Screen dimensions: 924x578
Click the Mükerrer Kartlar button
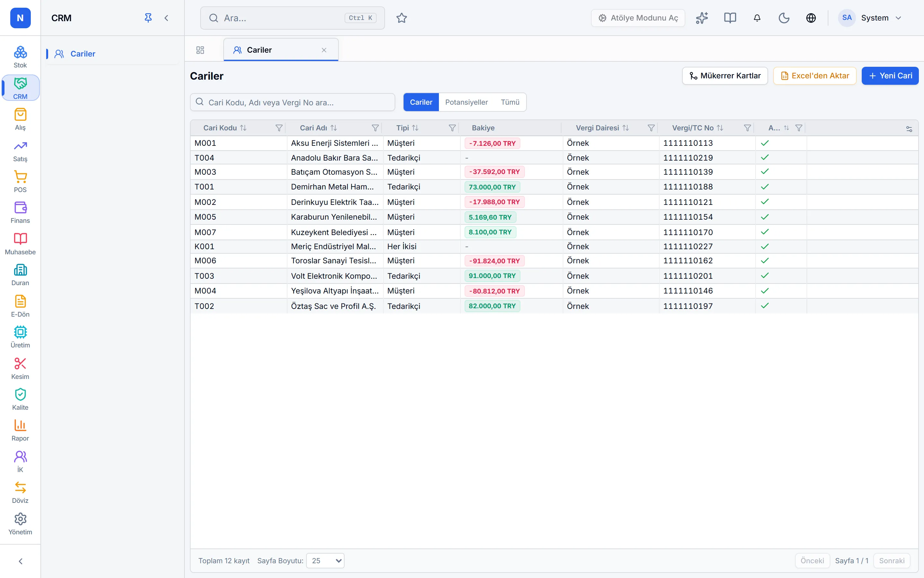coord(725,76)
